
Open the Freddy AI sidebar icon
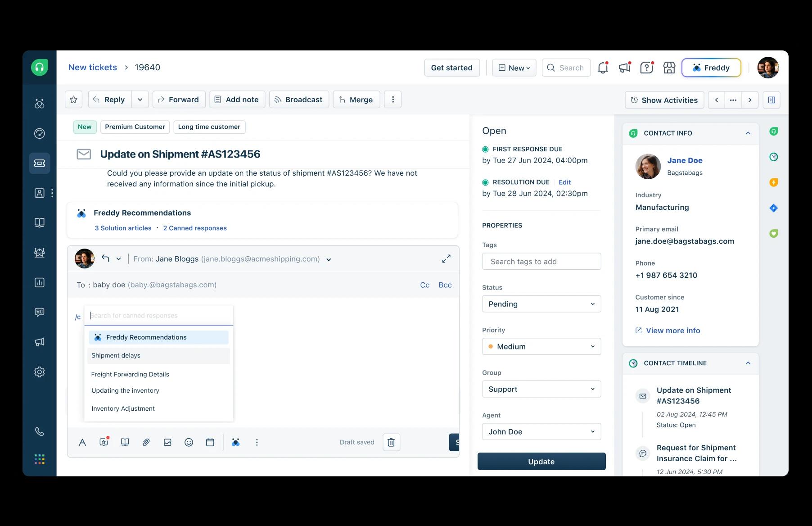[40, 104]
